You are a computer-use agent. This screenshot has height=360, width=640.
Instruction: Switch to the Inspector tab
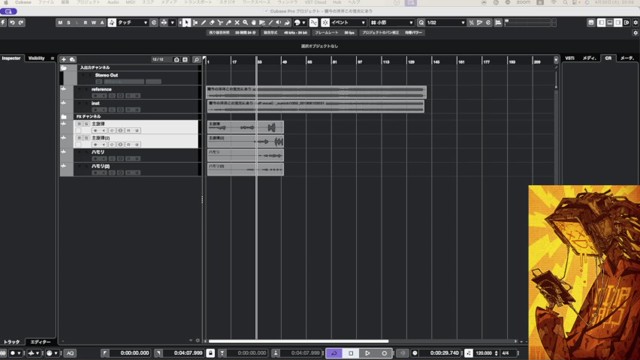point(11,58)
